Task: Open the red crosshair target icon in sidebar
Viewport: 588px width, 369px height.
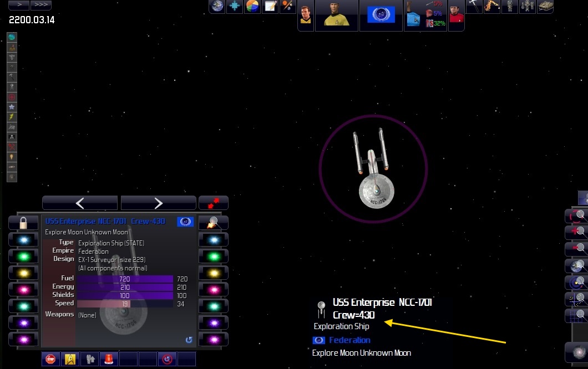Action: click(12, 97)
